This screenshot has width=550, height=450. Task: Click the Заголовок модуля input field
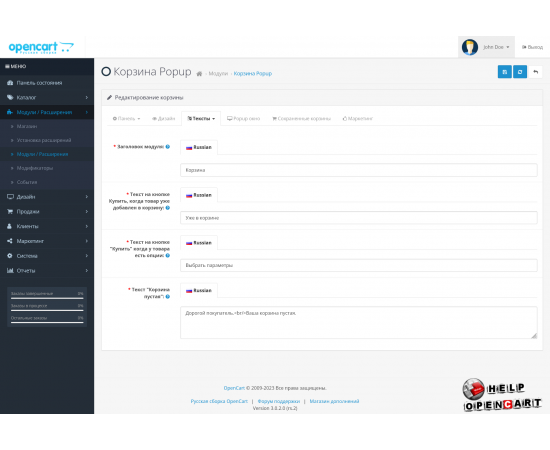(358, 170)
